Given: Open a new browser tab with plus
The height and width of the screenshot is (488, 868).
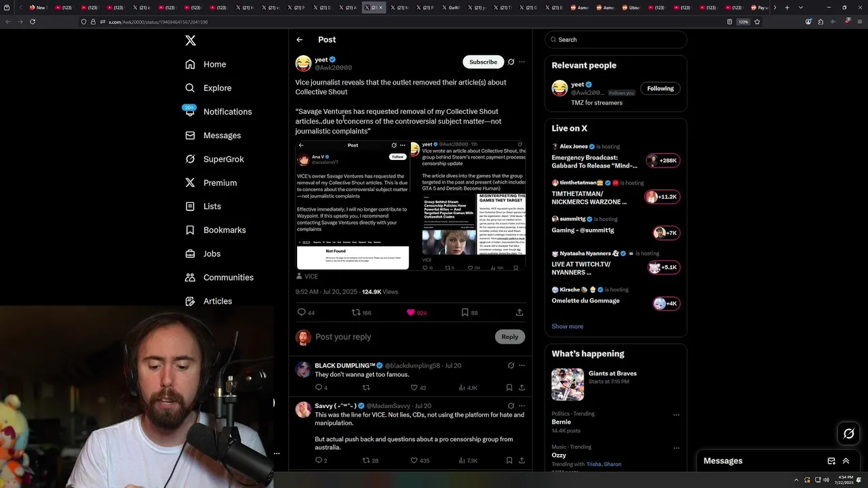Looking at the screenshot, I should pos(787,7).
